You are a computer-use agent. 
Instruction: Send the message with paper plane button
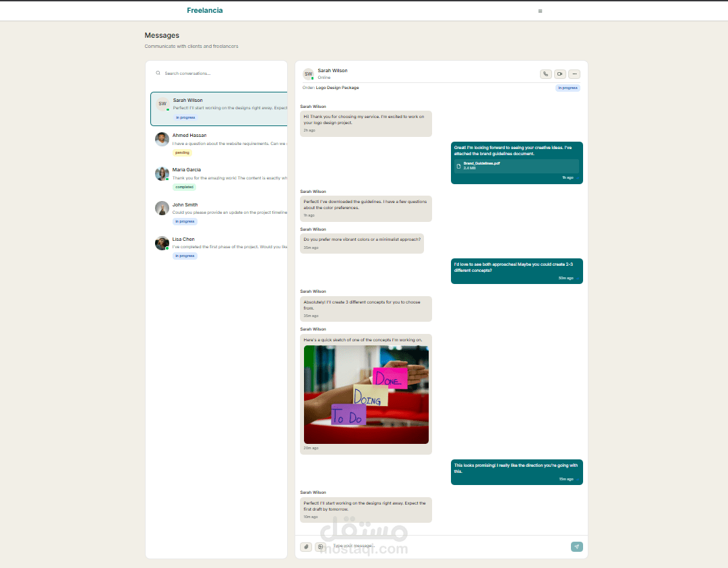point(576,546)
